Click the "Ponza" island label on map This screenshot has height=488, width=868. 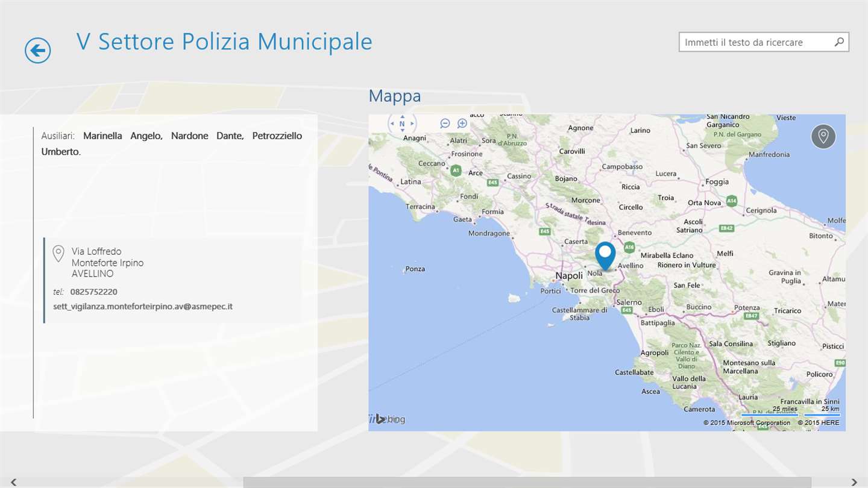coord(415,269)
